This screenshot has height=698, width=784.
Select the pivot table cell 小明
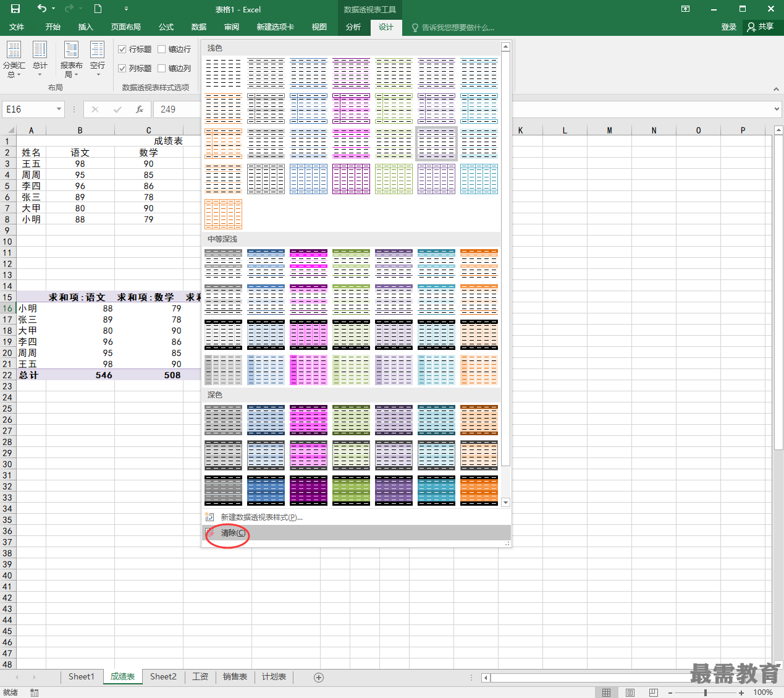pos(32,308)
